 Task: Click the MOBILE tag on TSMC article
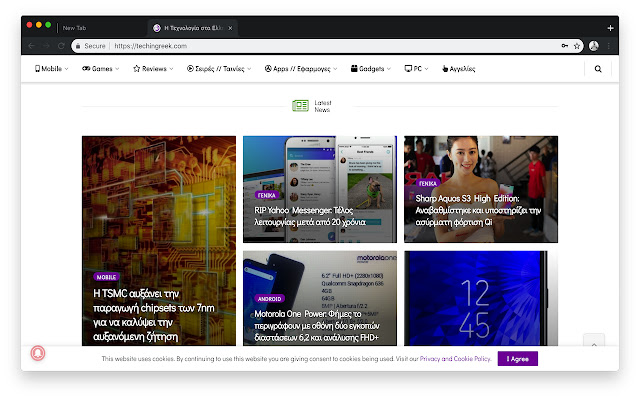[x=107, y=277]
